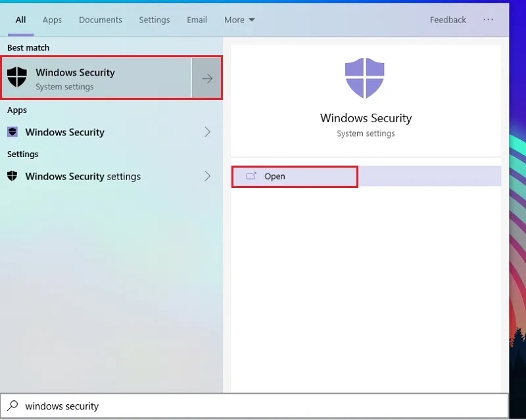Open the More dropdown filter
This screenshot has height=420, width=526.
pyautogui.click(x=239, y=20)
